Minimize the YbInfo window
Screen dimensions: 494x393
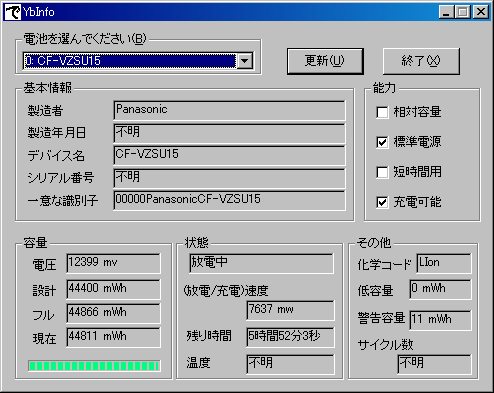[446, 12]
